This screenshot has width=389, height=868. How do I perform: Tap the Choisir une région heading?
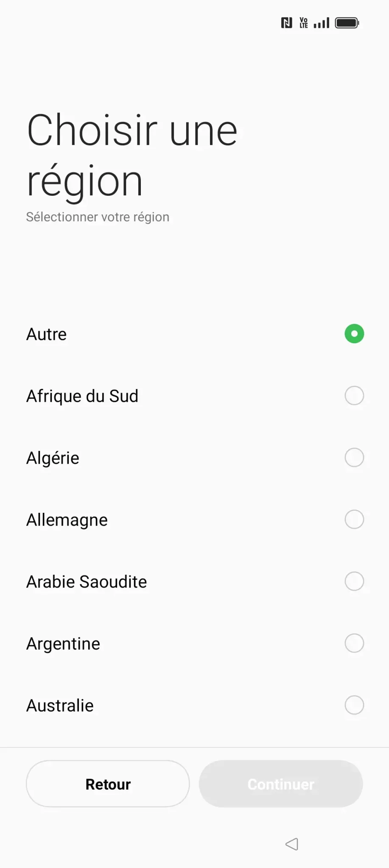click(132, 155)
